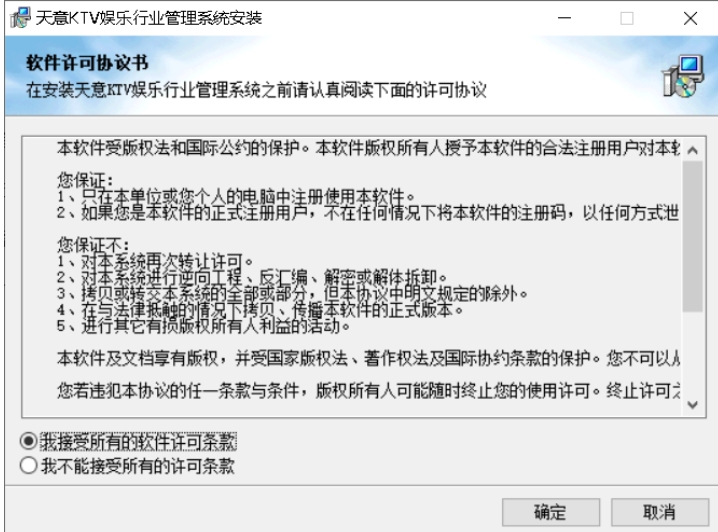Click the installer icon in the title bar
The width and height of the screenshot is (718, 532).
(20, 18)
